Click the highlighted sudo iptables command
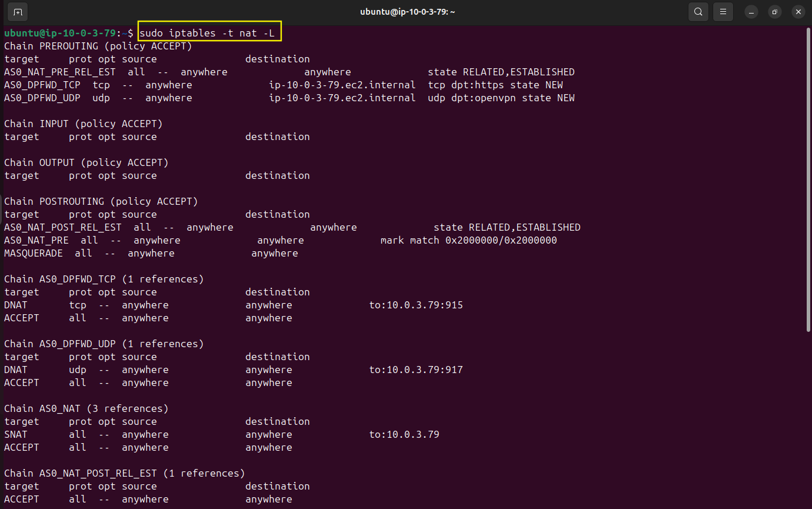Viewport: 812px width, 509px height. click(210, 33)
